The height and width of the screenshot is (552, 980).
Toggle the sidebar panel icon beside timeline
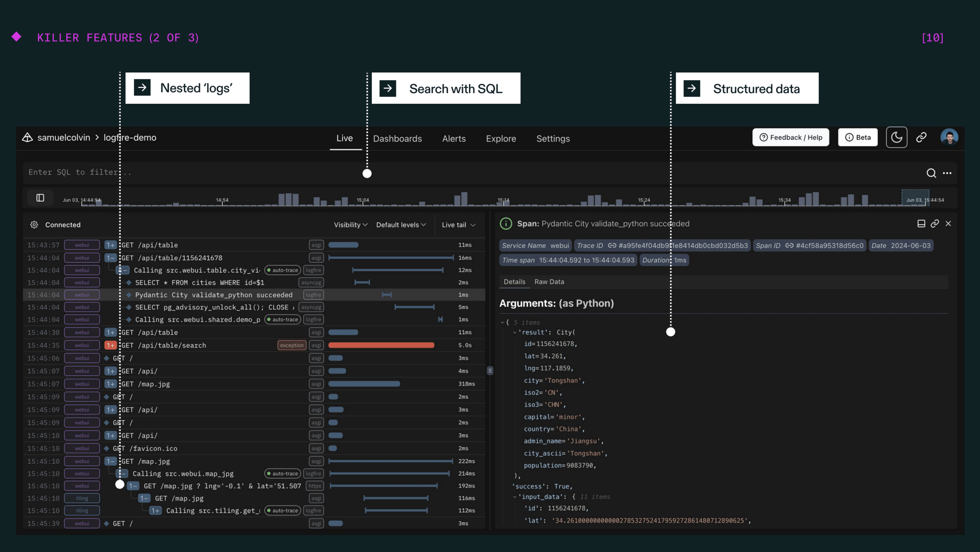coord(40,198)
